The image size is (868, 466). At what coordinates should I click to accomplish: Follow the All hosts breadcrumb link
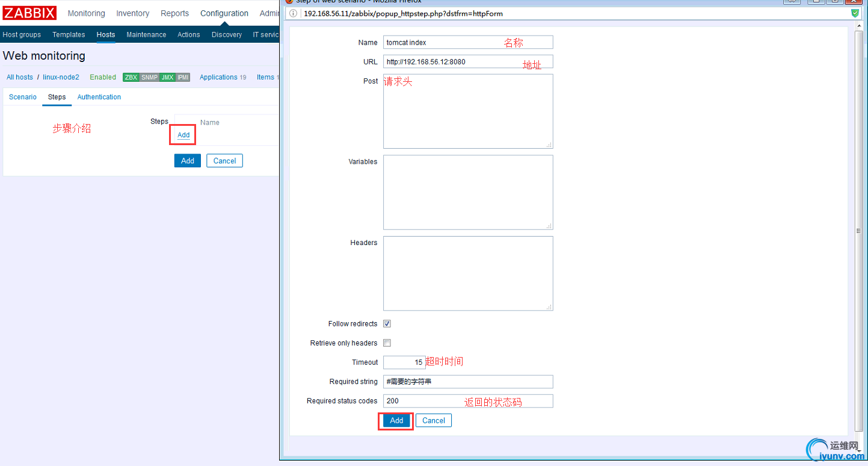click(x=20, y=77)
